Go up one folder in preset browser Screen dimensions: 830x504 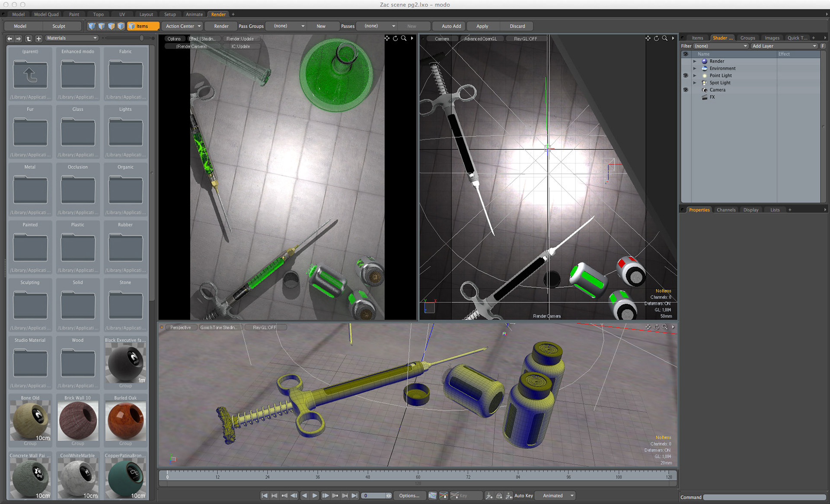29,38
